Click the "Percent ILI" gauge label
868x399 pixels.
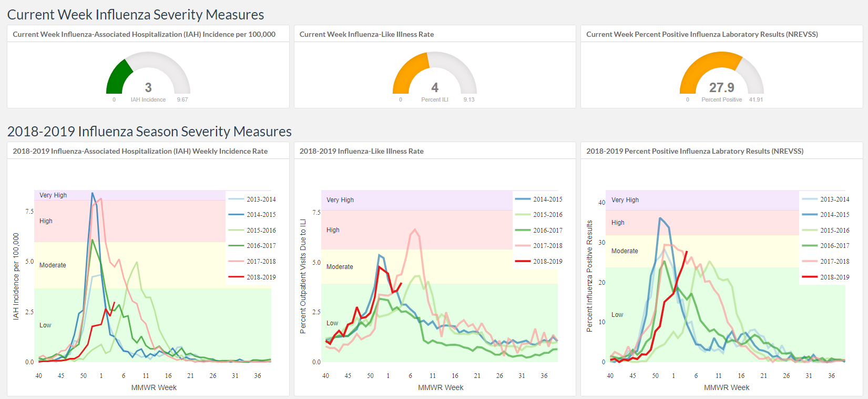pos(435,99)
